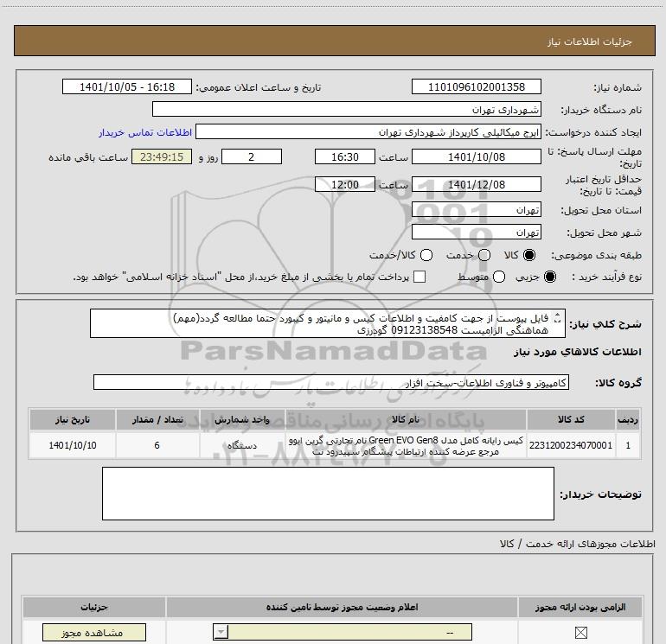
Task: Click description box scroll arrows
Action: 557,317
